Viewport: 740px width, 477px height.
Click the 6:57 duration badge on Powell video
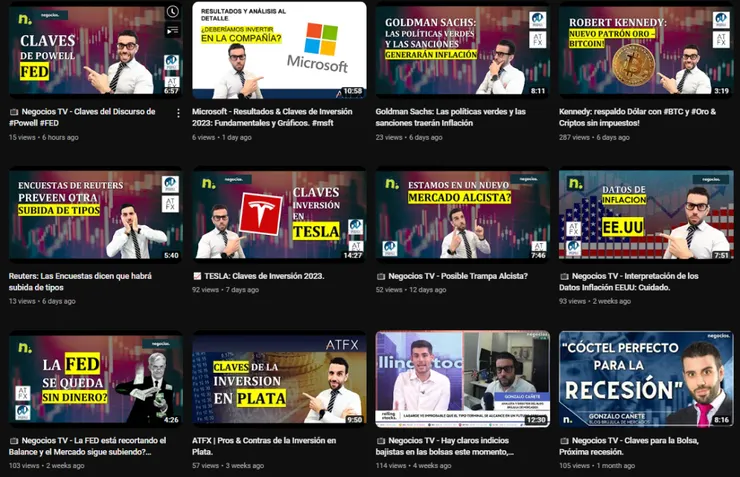click(x=171, y=91)
